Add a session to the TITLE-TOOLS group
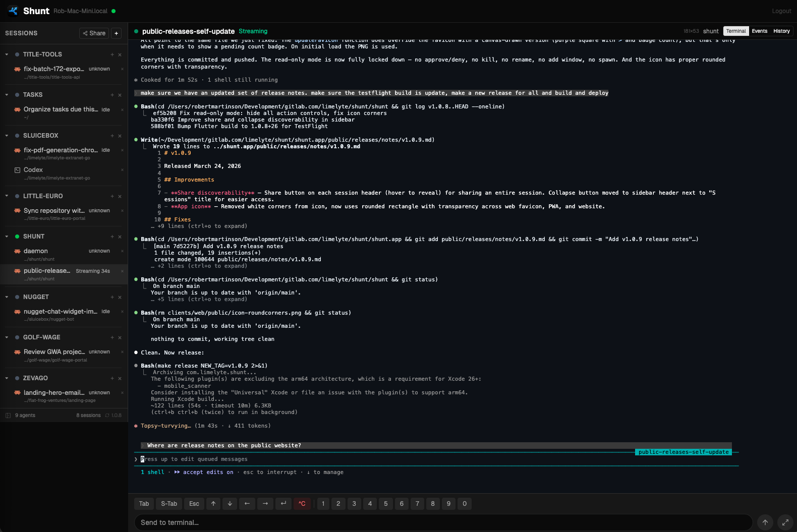 [112, 54]
